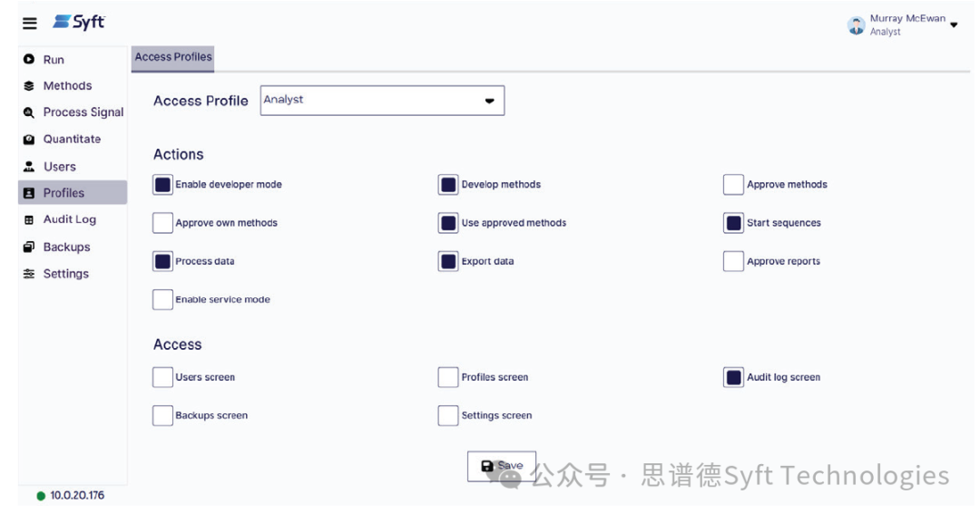Click the Methods stack icon

[x=29, y=86]
